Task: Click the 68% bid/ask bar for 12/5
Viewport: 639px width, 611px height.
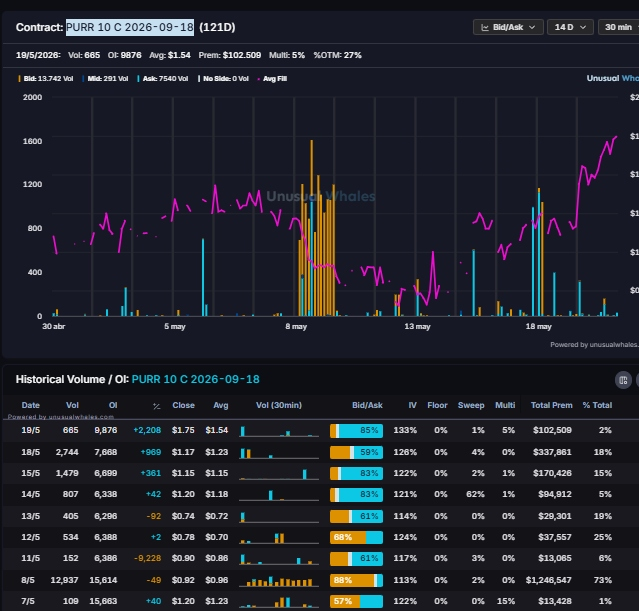Action: point(357,538)
